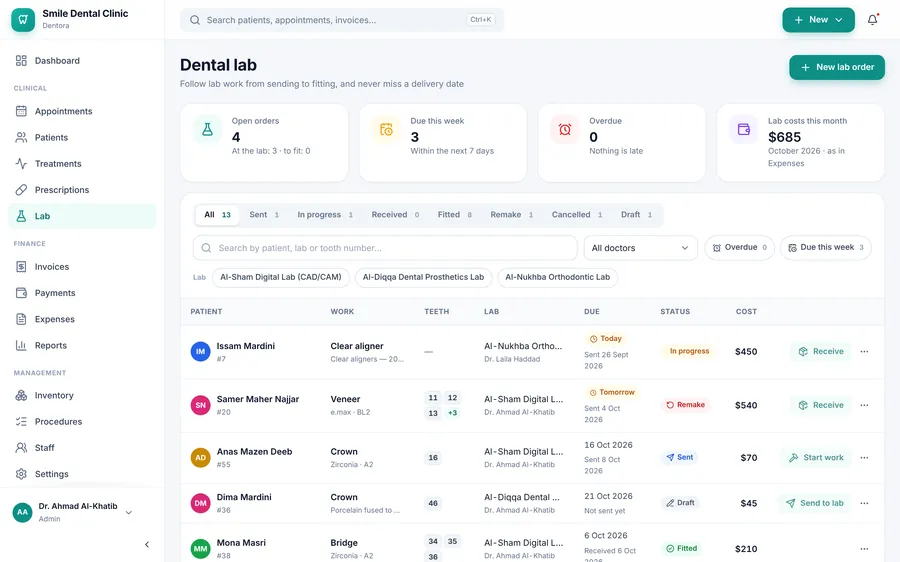The image size is (900, 562).
Task: Focus the search by patient or lab field
Action: tap(385, 248)
